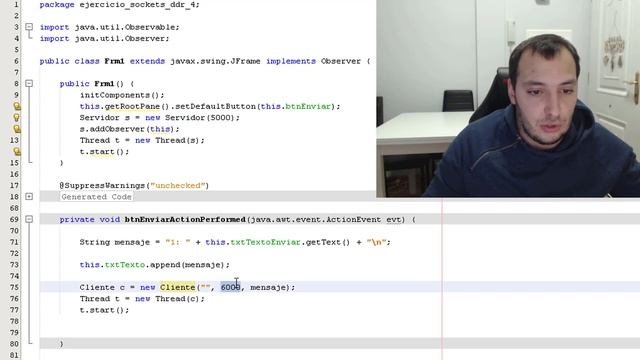Collapse the btnEnviarActionPerformed method fold at line 69
The image size is (640, 360).
click(29, 219)
